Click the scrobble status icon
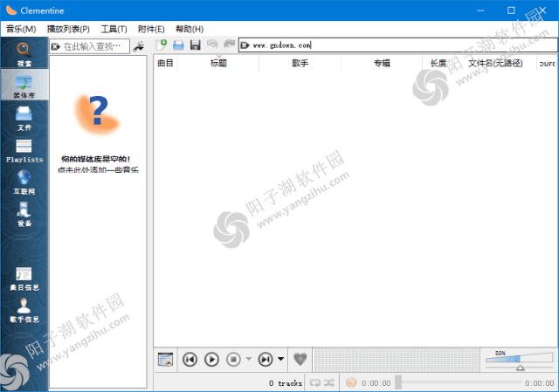 coord(351,382)
